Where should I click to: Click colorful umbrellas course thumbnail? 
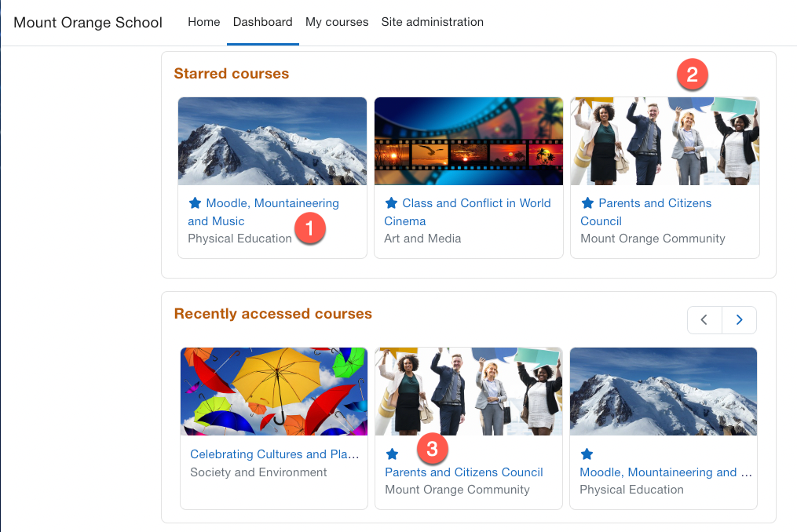tap(274, 392)
